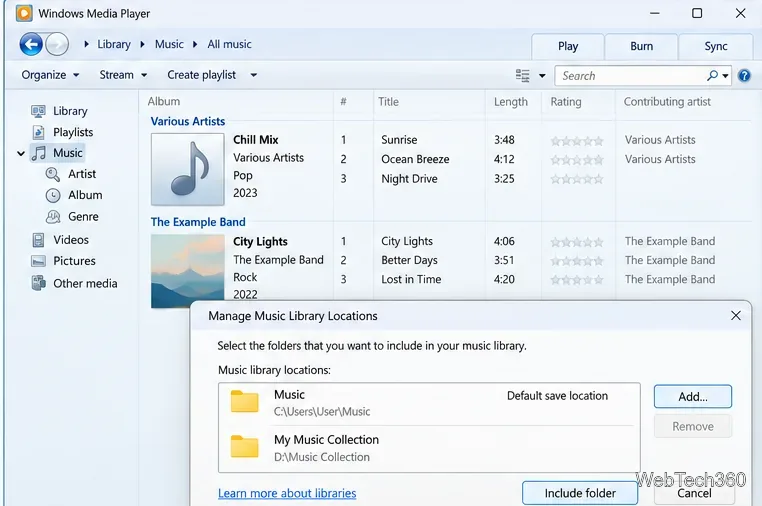762x506 pixels.
Task: Rate Ocean Breeze using its stars
Action: 577,160
